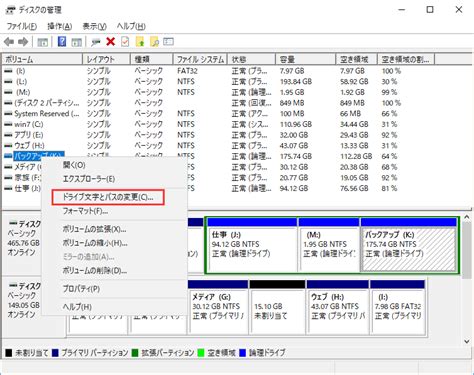Click the show/hide action pane icon
Viewport: 474px width, 375px height.
76,42
